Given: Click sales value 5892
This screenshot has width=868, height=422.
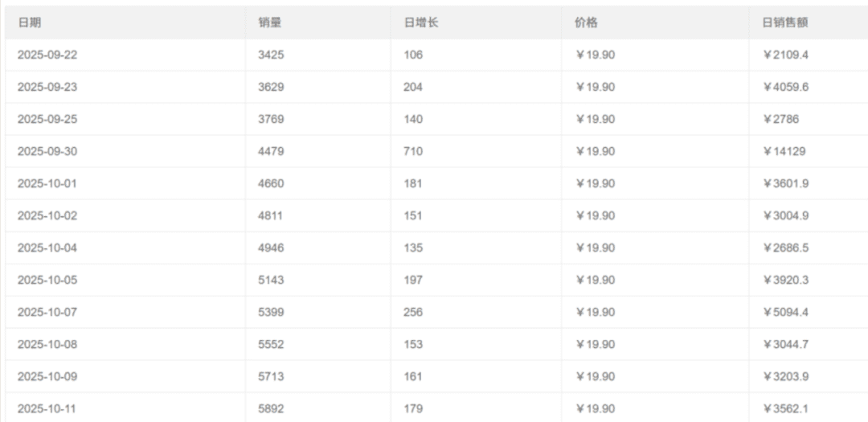Looking at the screenshot, I should point(271,408).
